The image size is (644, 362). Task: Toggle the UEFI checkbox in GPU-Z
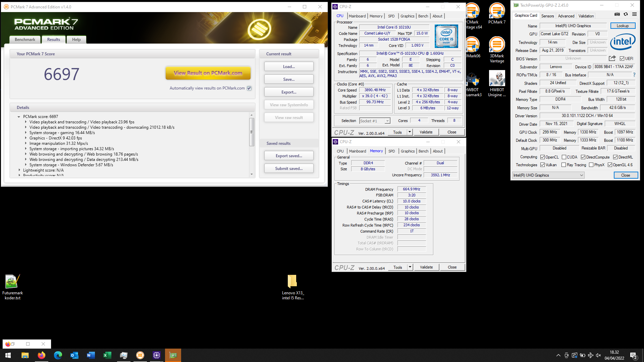(622, 59)
